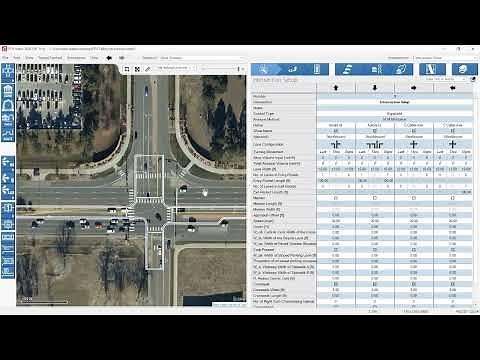Viewport: 480px width, 360px height.
Task: Click the Southbound approach label cell
Action: (x=375, y=136)
